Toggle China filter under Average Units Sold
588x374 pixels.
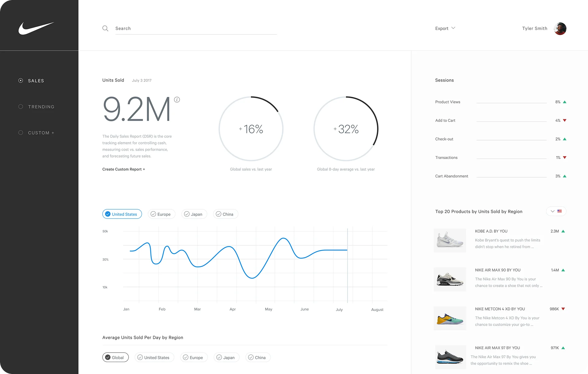pyautogui.click(x=258, y=357)
